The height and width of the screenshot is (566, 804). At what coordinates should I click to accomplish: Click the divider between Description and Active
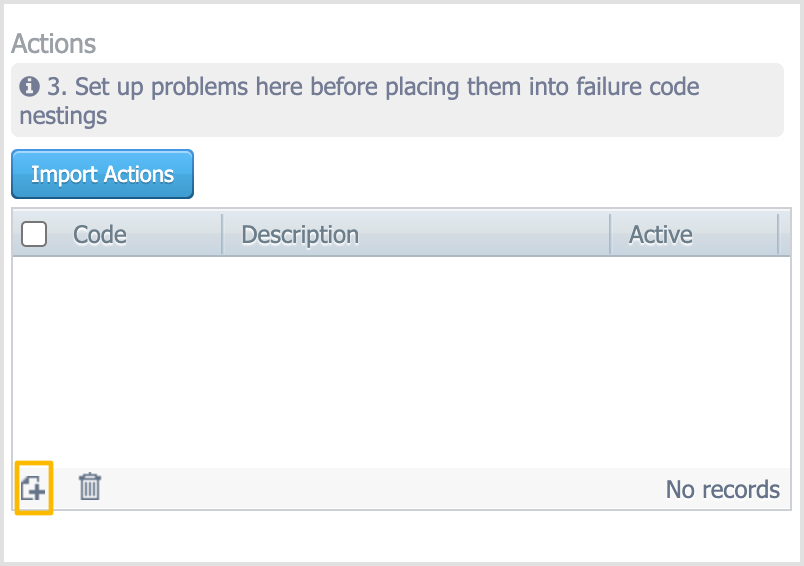click(610, 234)
